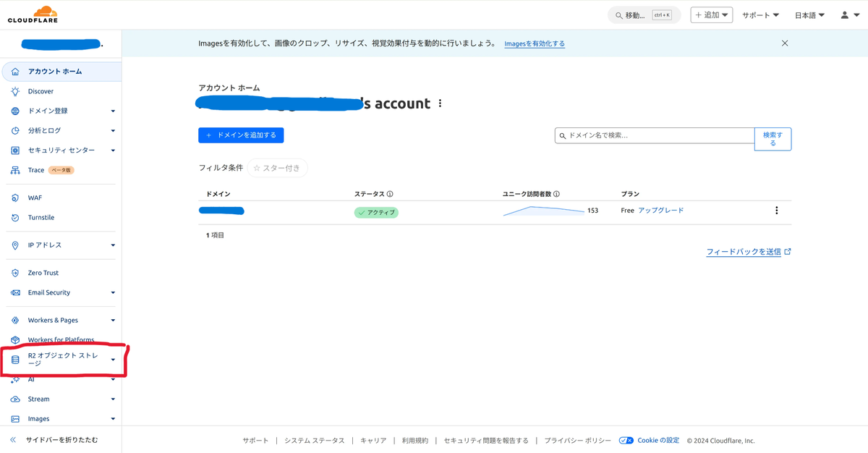
Task: Open the サポート dropdown menu
Action: pos(760,15)
